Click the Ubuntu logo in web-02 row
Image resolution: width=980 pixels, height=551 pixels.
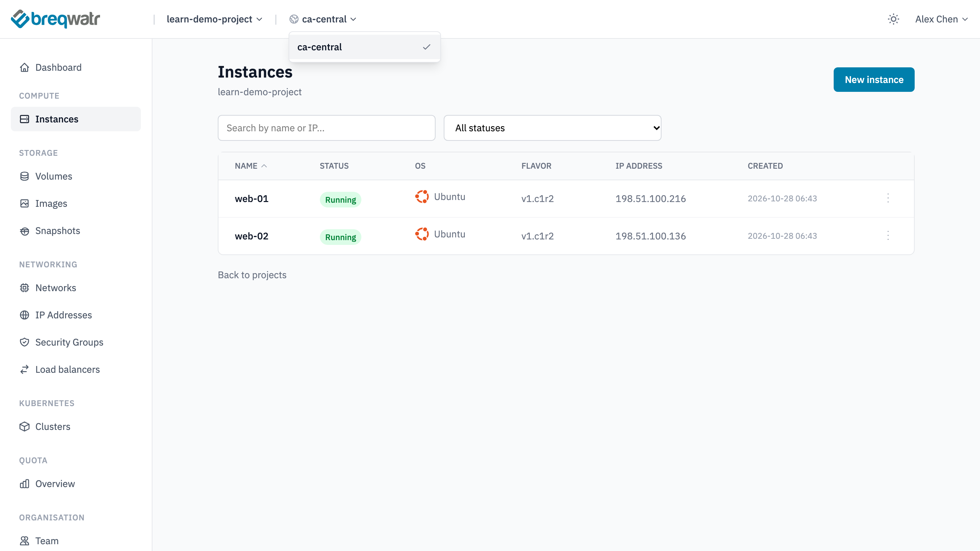(x=422, y=234)
